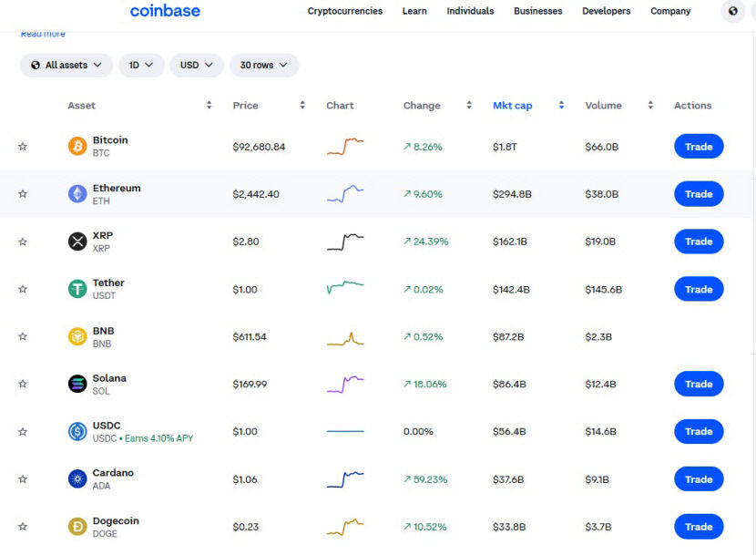
Task: Open the 1D time range dropdown
Action: (x=141, y=65)
